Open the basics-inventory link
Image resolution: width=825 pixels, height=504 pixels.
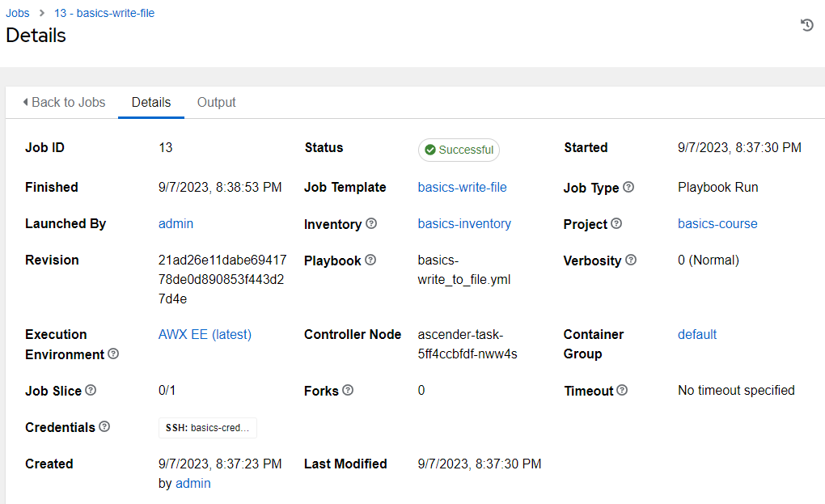464,223
